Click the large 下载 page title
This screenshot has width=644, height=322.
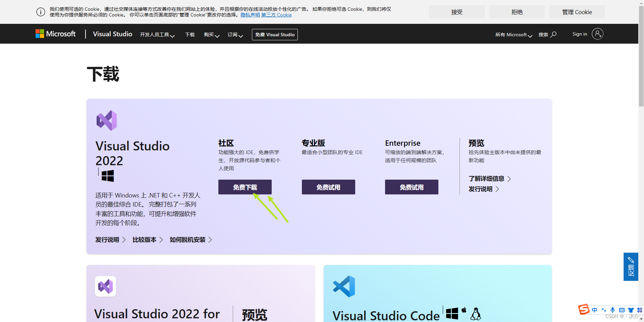pyautogui.click(x=103, y=74)
